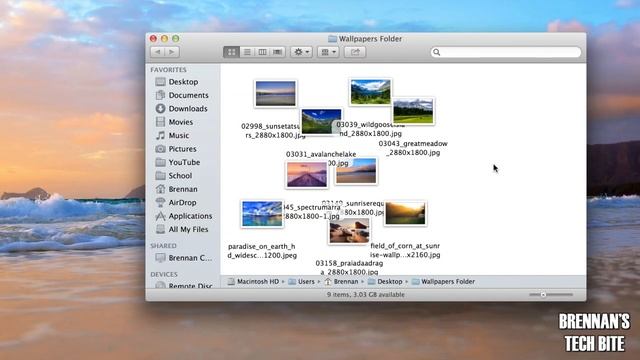Select the 03039_wildgoose thumbnail
Viewport: 640px width, 360px height.
pos(370,91)
